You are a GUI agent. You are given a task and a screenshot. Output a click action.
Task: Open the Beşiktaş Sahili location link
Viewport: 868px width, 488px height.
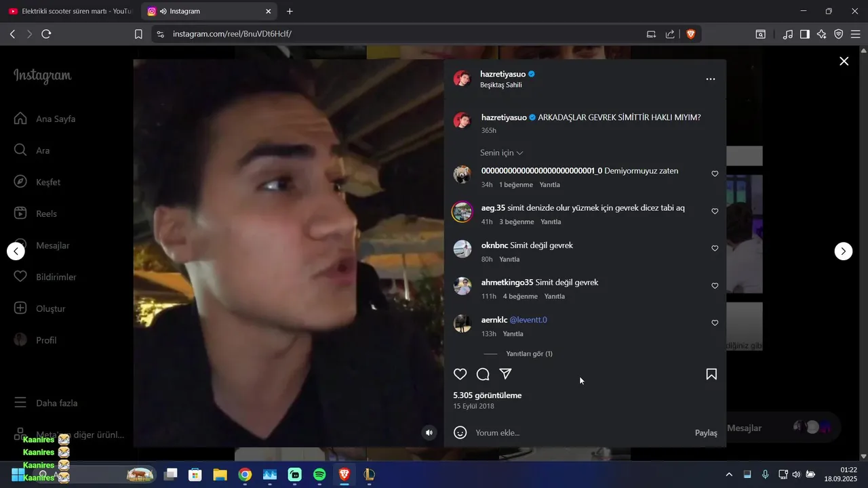point(501,85)
